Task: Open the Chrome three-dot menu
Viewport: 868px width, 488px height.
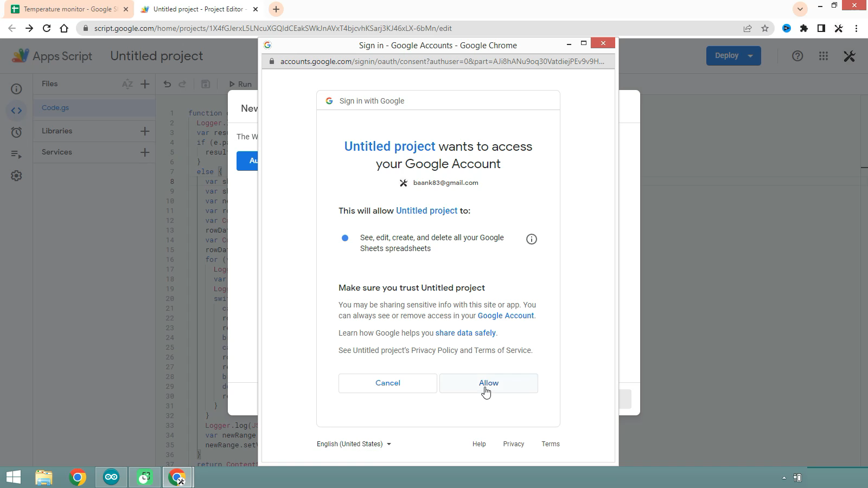Action: pyautogui.click(x=856, y=29)
